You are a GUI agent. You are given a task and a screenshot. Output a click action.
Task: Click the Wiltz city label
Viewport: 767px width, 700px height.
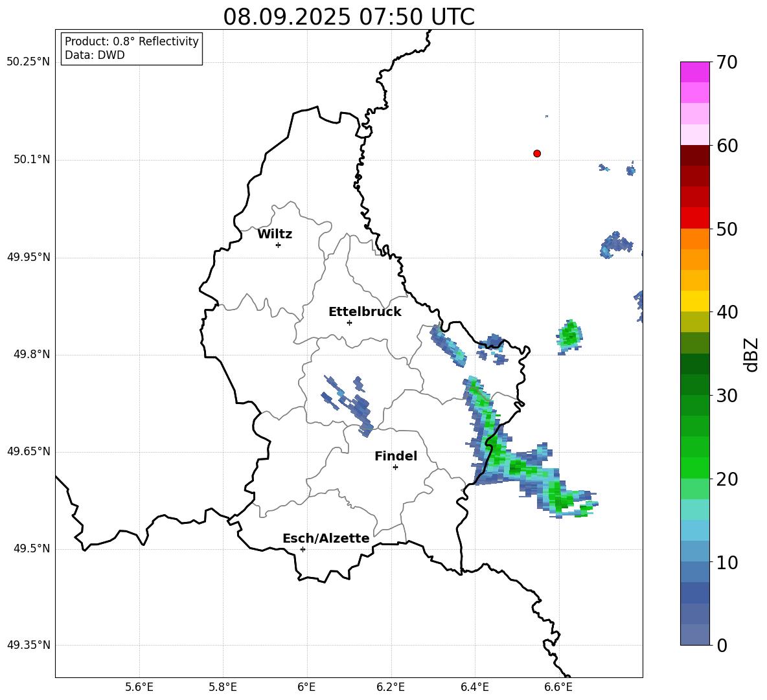pyautogui.click(x=275, y=234)
